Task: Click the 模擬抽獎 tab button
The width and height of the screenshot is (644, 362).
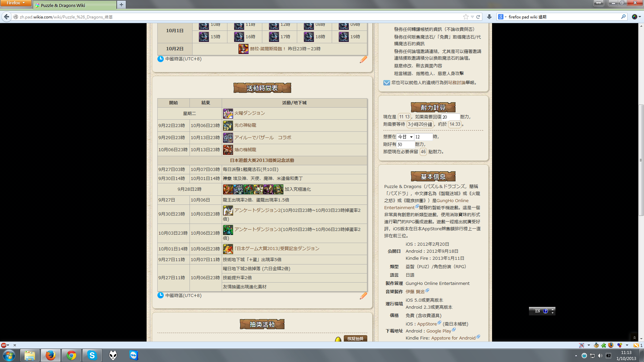Action: tap(355, 339)
